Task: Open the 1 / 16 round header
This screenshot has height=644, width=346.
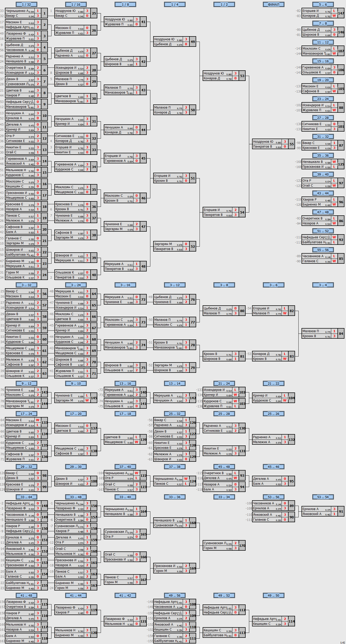Action: [76, 4]
